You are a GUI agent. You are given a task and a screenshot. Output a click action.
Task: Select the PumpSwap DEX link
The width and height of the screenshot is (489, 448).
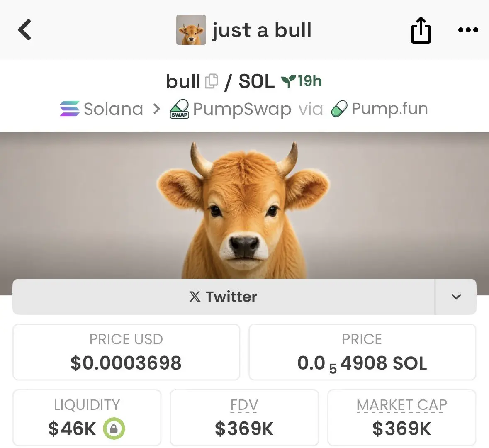click(242, 109)
